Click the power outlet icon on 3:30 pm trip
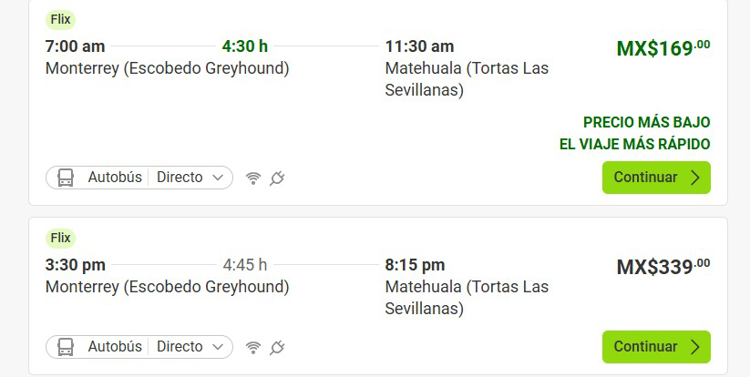 point(277,347)
